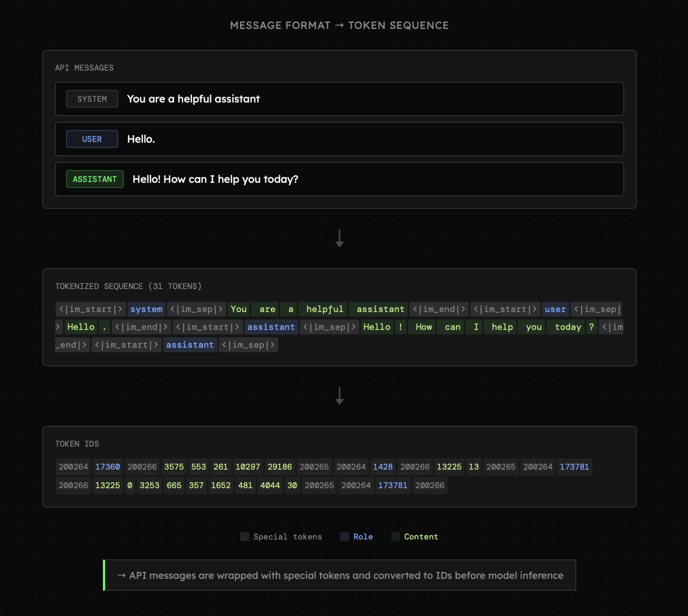Click the Special tokens legend swatch
Viewport: 688px width, 616px height.
coord(244,536)
